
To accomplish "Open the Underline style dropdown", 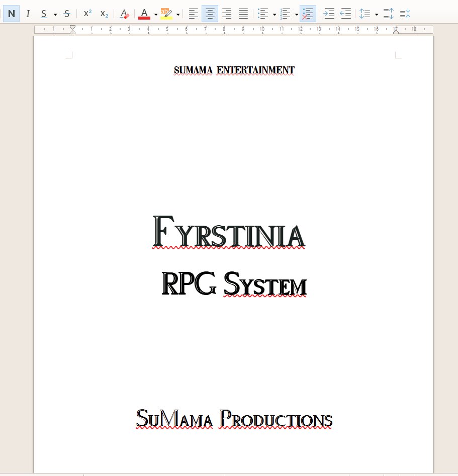I will pyautogui.click(x=54, y=14).
